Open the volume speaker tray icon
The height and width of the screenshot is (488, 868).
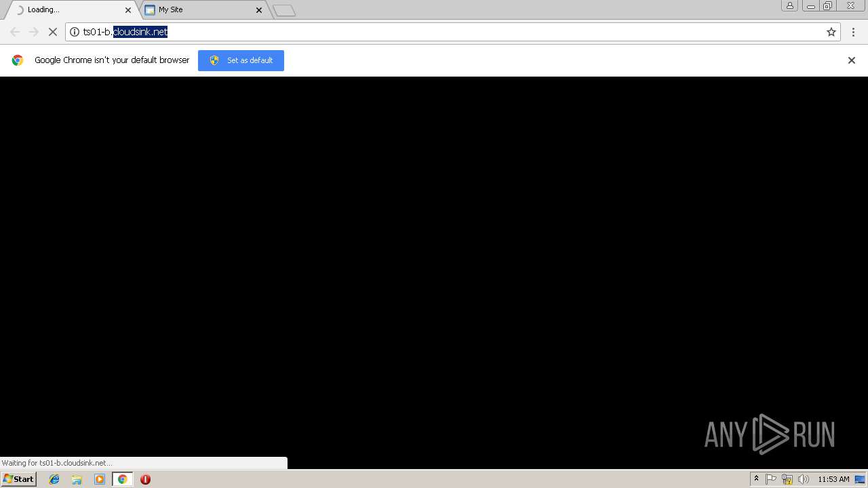[804, 479]
